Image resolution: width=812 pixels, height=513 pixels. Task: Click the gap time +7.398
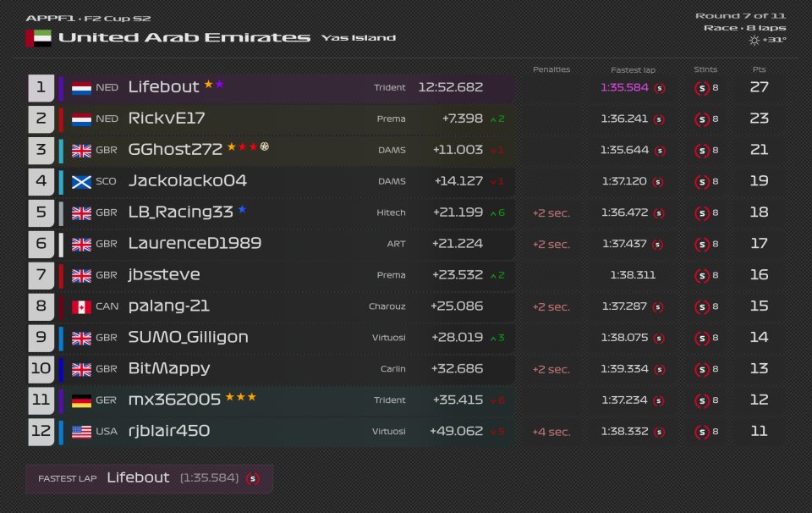tap(463, 119)
